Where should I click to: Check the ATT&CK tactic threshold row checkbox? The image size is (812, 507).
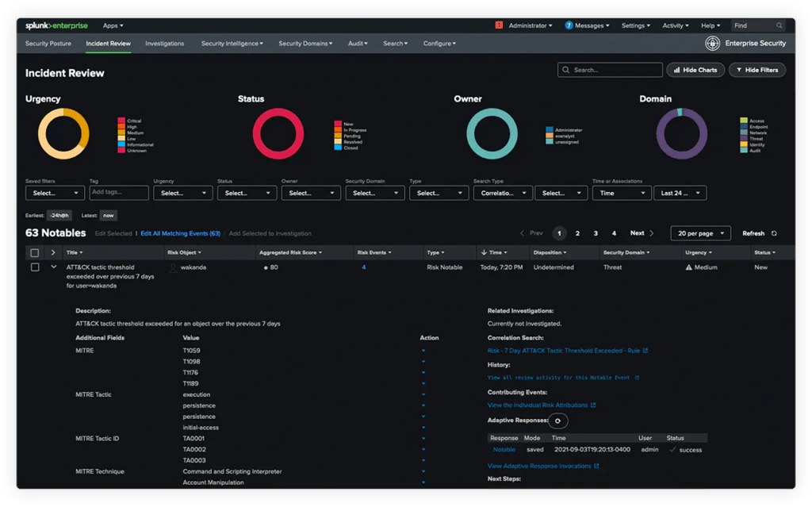pyautogui.click(x=33, y=267)
